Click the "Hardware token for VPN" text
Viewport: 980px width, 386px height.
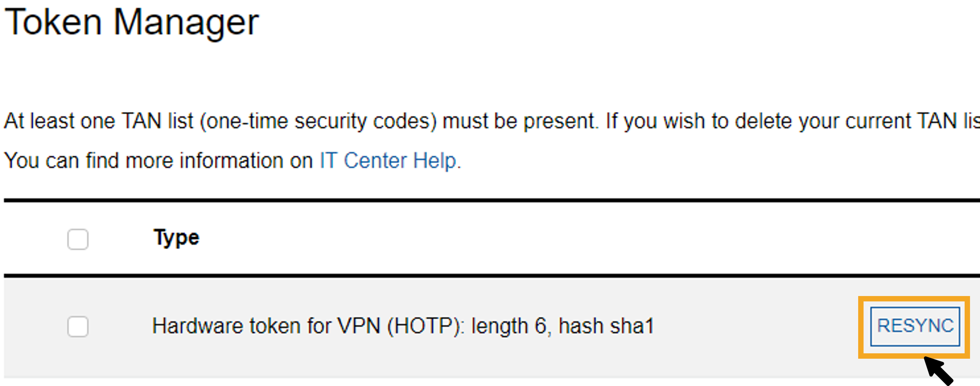coord(266,326)
